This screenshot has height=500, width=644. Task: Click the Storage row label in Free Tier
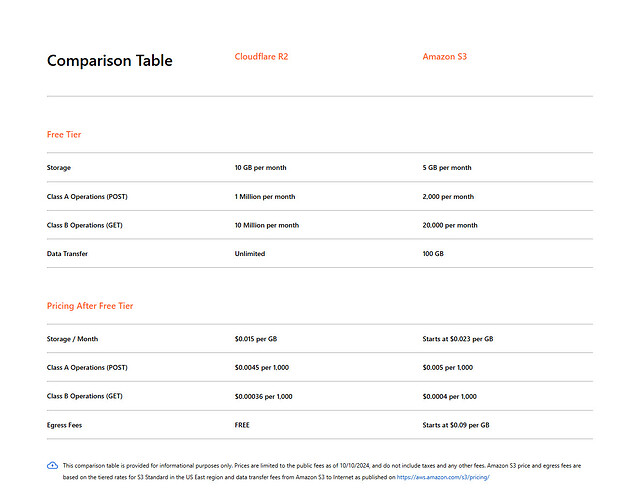point(59,168)
